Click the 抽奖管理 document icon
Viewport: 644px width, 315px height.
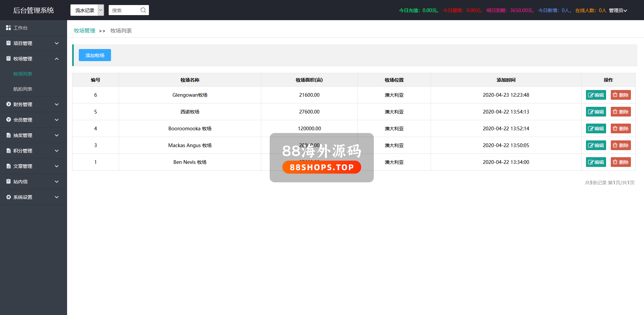[x=8, y=135]
